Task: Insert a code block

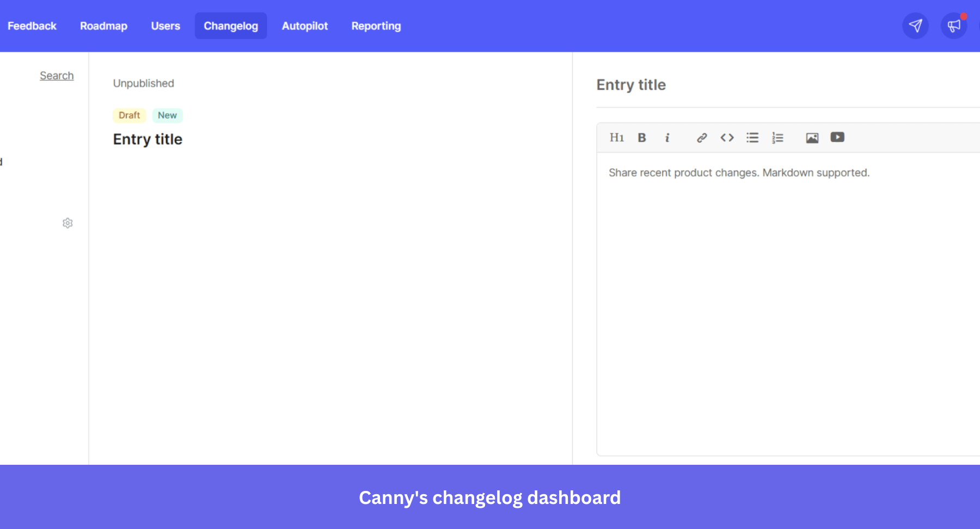Action: pos(727,138)
